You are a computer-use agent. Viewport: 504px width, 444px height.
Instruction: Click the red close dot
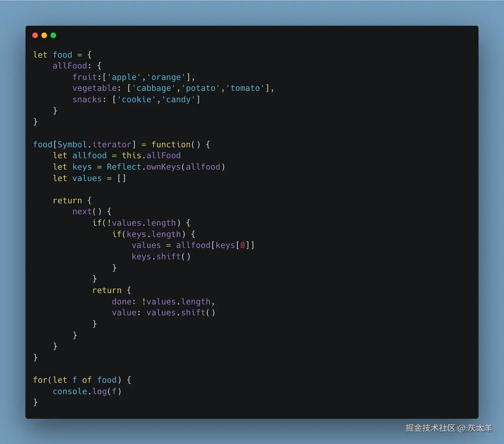coord(35,35)
